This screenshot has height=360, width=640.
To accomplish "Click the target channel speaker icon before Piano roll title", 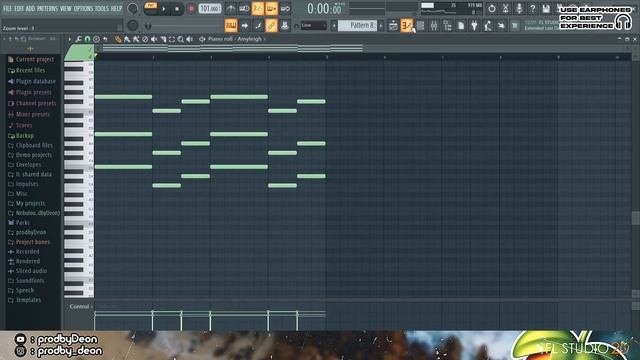I will click(202, 39).
